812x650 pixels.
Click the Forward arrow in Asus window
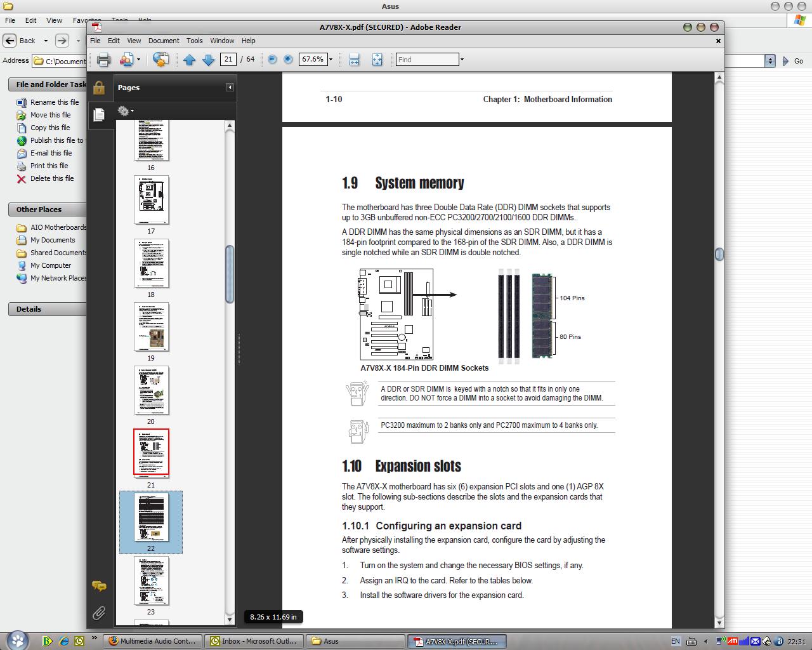point(62,41)
